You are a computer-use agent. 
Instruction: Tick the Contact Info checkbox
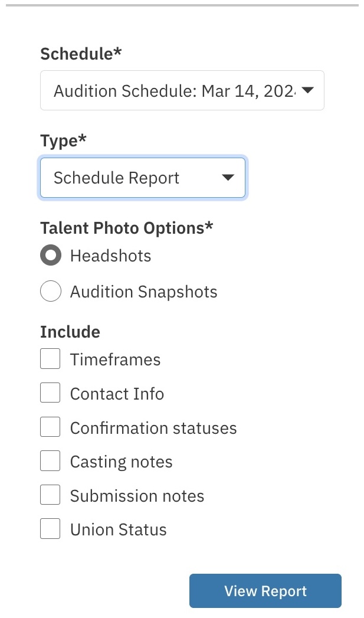[50, 393]
